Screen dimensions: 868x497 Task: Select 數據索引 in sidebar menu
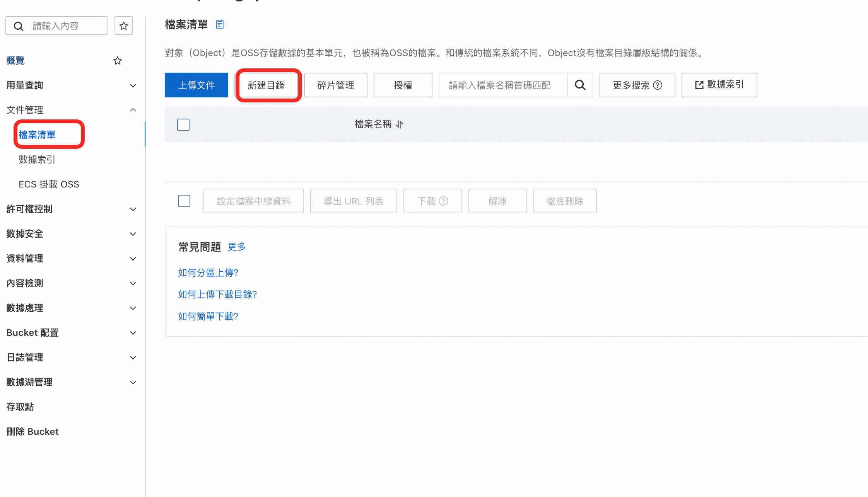[37, 160]
